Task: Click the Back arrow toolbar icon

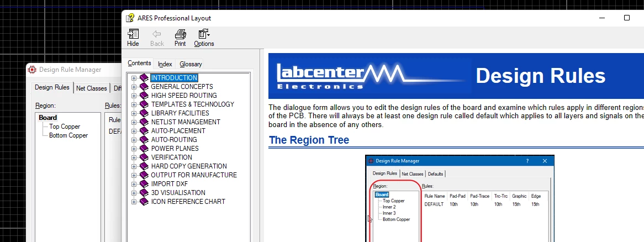Action: (157, 34)
